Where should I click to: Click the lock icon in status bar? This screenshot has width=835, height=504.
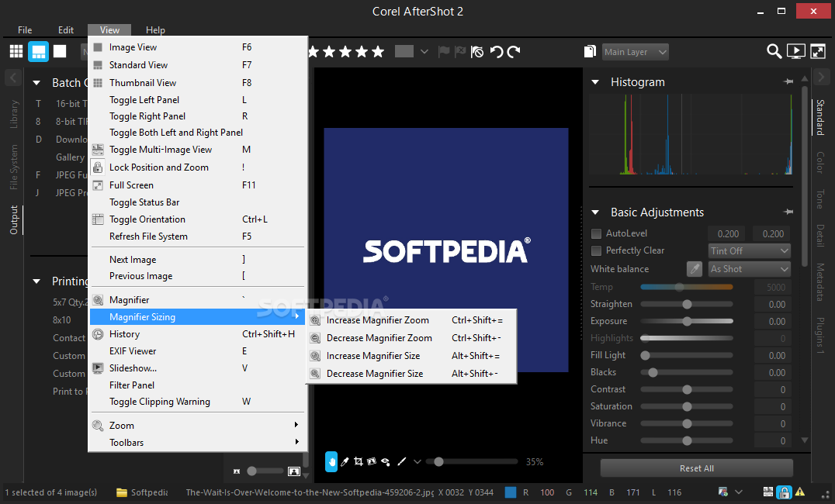click(x=783, y=492)
